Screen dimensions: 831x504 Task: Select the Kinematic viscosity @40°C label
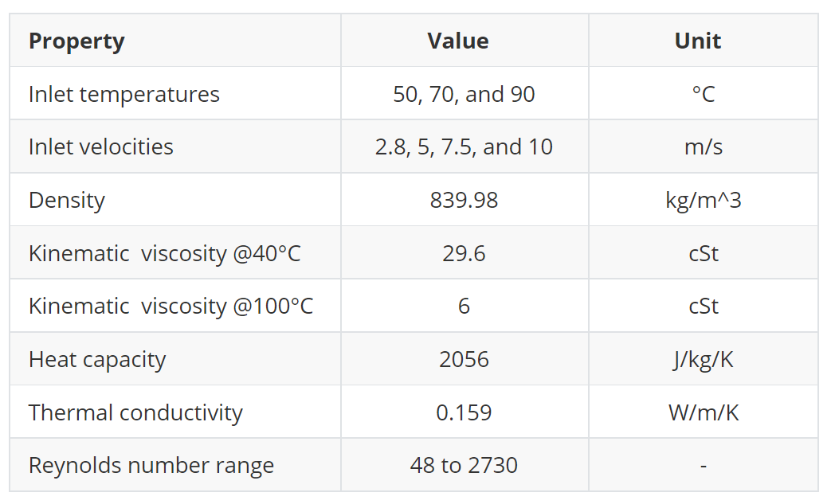[x=165, y=253]
